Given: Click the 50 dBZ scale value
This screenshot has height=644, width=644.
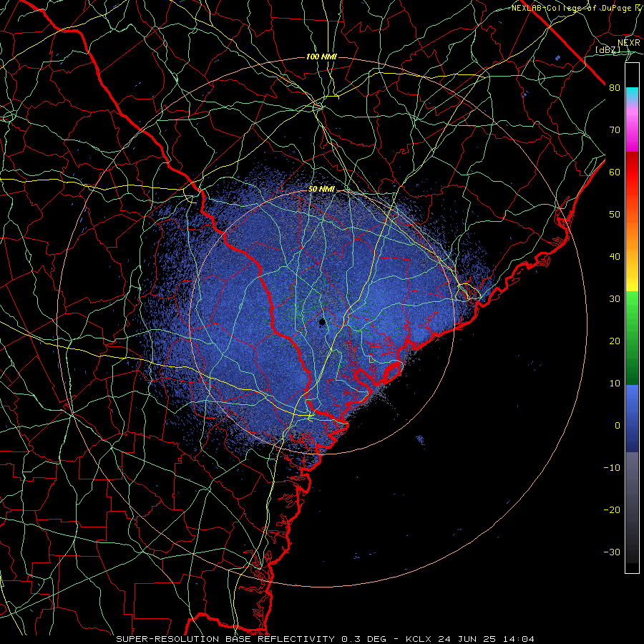Looking at the screenshot, I should 615,215.
